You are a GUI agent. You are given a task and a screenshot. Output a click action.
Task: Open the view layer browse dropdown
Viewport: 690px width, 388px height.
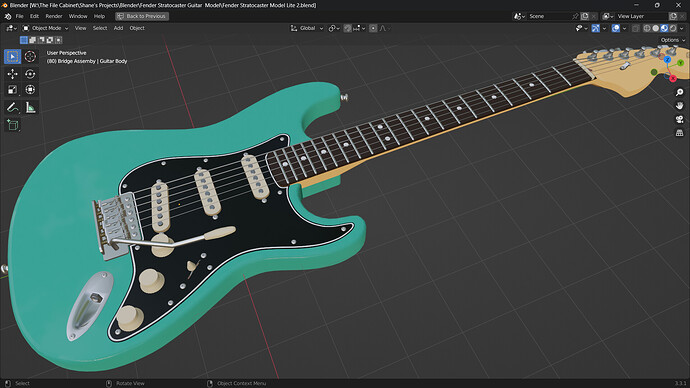coord(608,16)
